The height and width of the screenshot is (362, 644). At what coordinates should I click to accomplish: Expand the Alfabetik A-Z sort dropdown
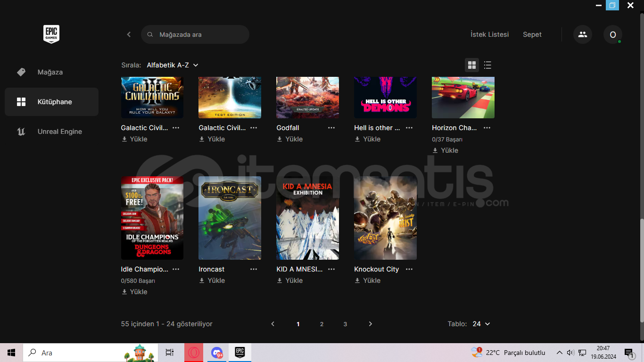pyautogui.click(x=173, y=65)
